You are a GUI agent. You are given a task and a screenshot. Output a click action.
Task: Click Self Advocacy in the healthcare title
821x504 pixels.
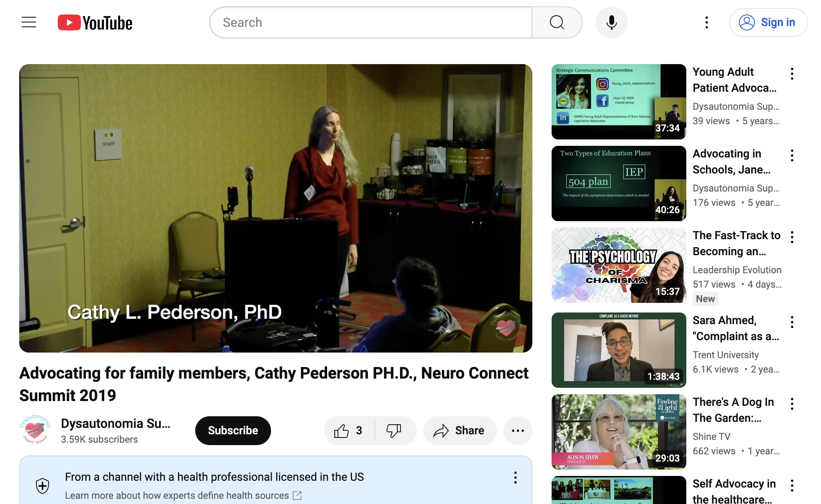tap(734, 491)
